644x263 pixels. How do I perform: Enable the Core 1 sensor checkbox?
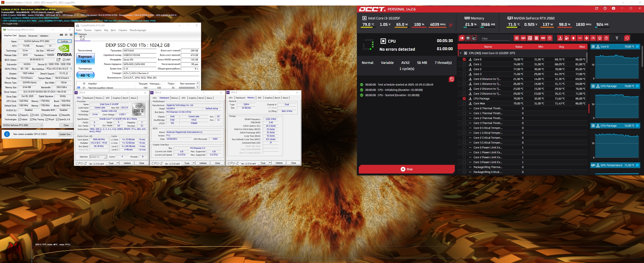coord(464,64)
